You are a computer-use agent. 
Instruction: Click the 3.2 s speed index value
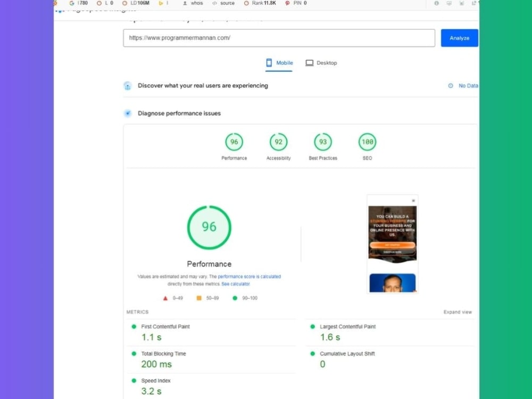point(151,391)
